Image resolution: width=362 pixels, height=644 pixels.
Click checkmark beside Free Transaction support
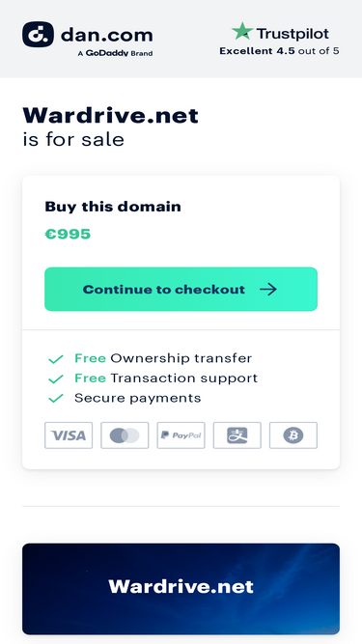point(56,378)
